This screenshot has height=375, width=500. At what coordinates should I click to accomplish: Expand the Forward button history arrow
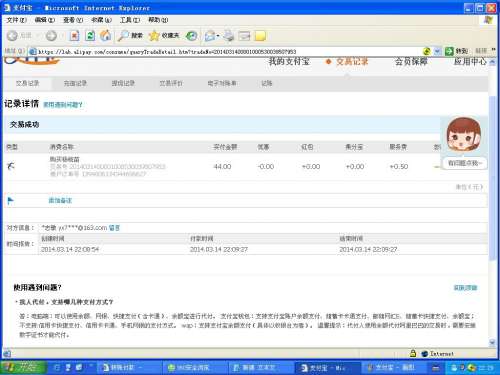pos(62,36)
